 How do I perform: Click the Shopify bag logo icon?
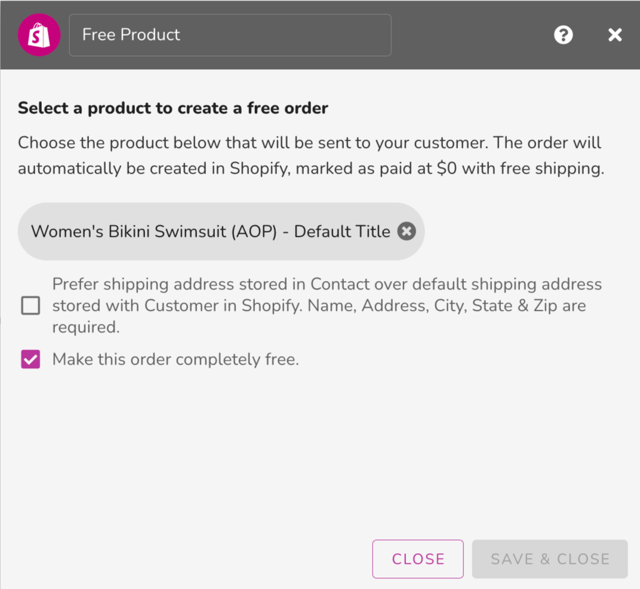coord(39,35)
